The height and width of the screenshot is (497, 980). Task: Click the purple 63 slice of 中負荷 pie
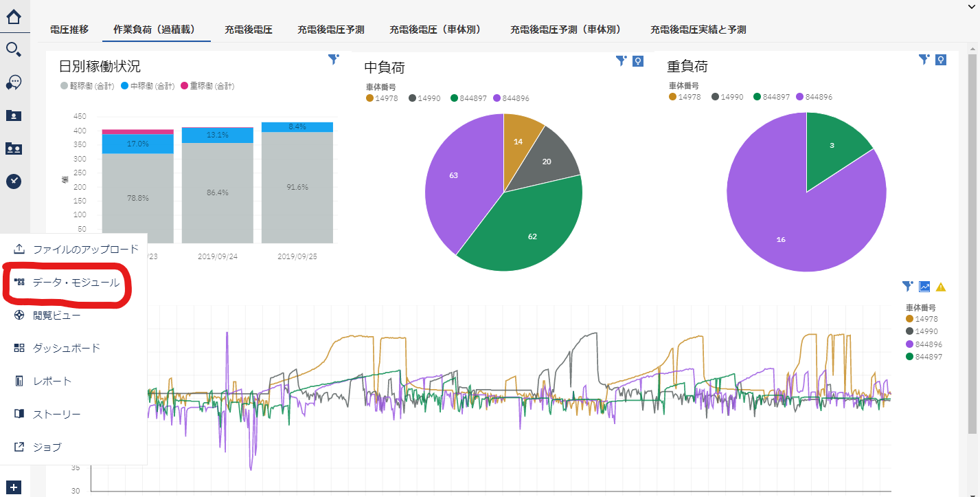pyautogui.click(x=454, y=176)
